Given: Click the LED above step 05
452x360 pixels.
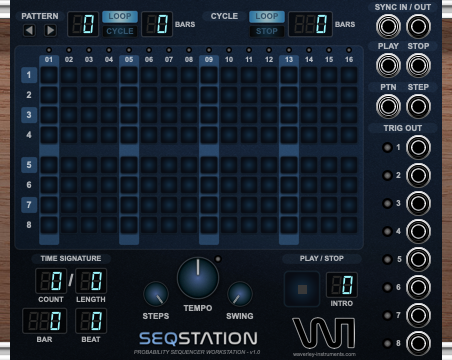Looking at the screenshot, I should (129, 50).
